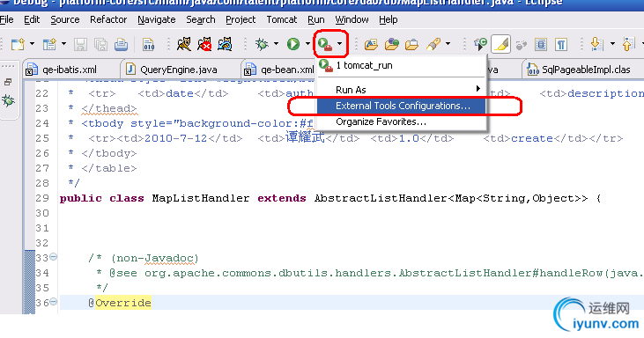The width and height of the screenshot is (644, 338).
Task: Open the Refactor menu
Action: tap(108, 19)
